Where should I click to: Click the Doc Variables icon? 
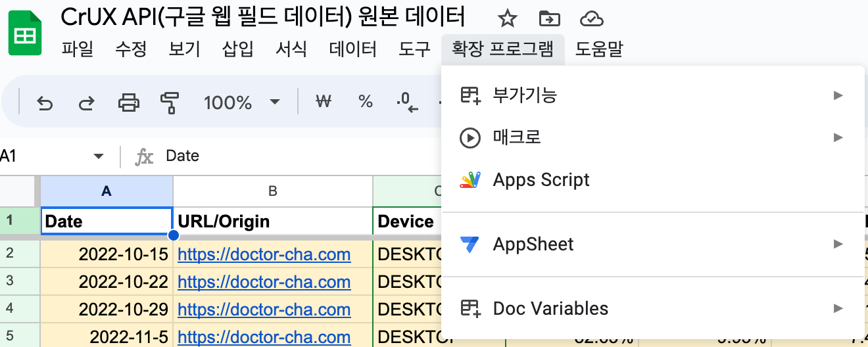470,308
